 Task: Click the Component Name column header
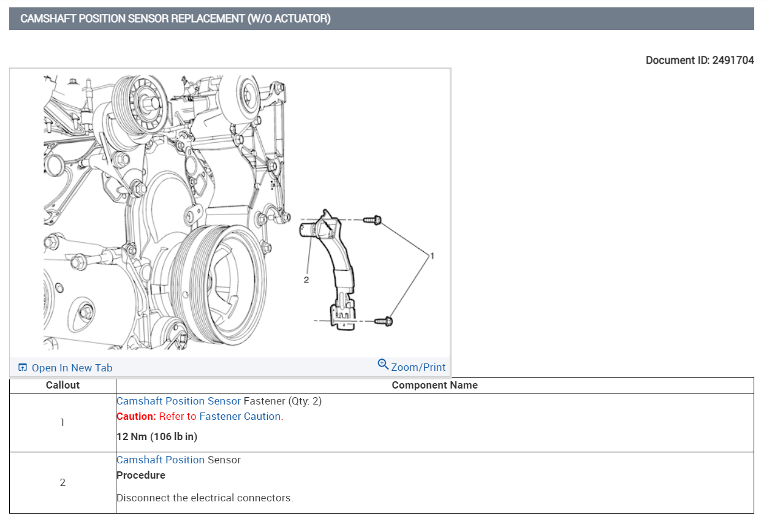pyautogui.click(x=435, y=385)
